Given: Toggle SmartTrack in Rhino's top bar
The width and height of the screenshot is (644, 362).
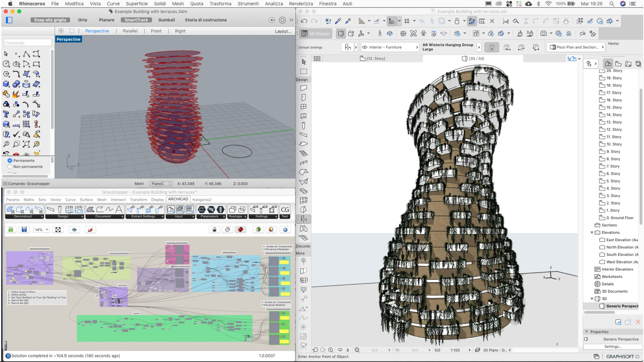Looking at the screenshot, I should click(x=136, y=20).
